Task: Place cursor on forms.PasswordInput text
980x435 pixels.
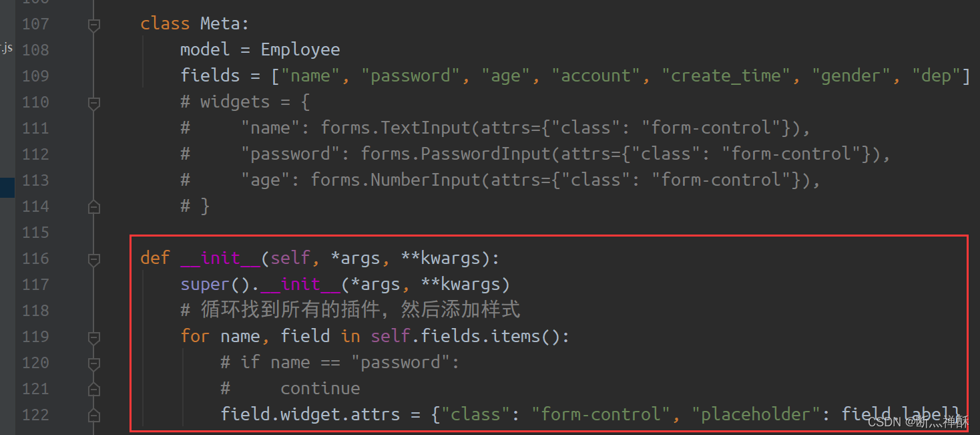Action: (456, 154)
